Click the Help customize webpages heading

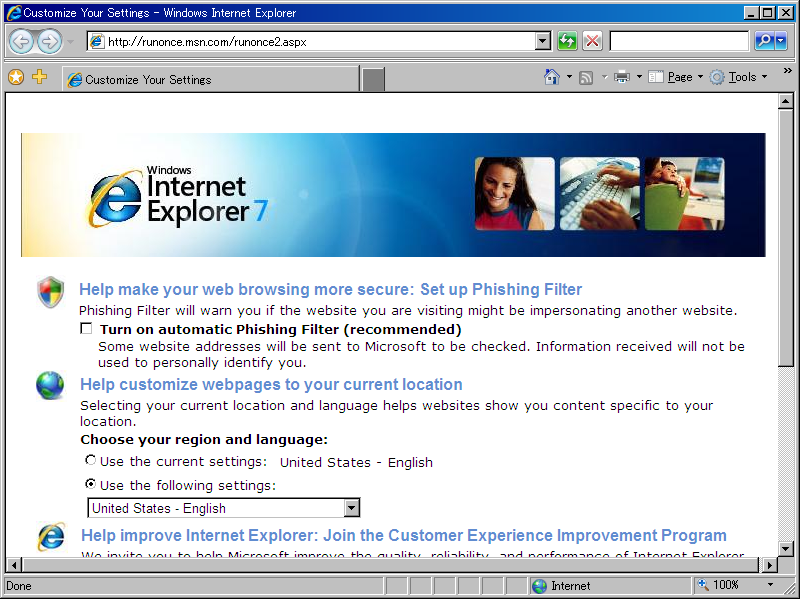[271, 384]
